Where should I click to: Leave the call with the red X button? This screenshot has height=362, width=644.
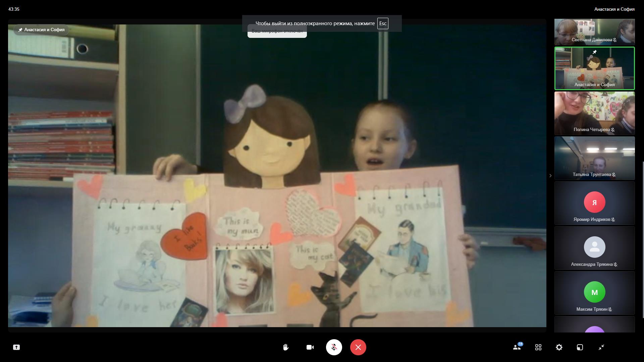[x=358, y=347]
